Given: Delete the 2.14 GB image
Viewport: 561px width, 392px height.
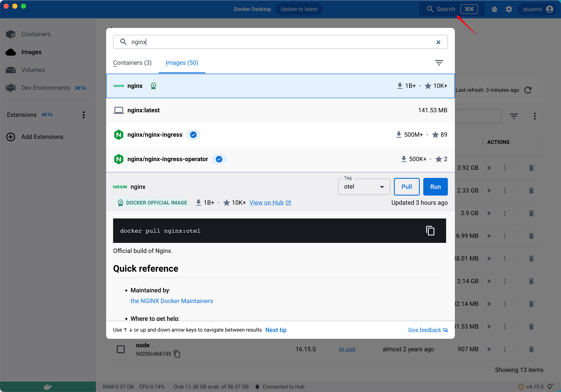Looking at the screenshot, I should click(x=531, y=281).
